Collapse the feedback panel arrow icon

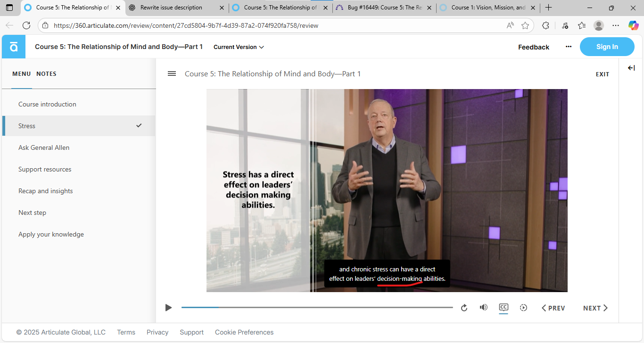[631, 68]
